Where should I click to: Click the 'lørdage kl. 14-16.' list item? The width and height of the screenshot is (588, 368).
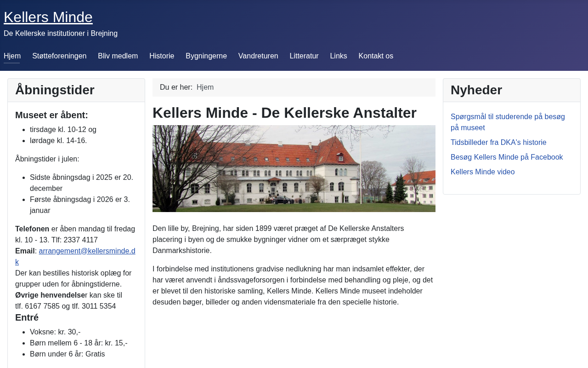point(58,141)
